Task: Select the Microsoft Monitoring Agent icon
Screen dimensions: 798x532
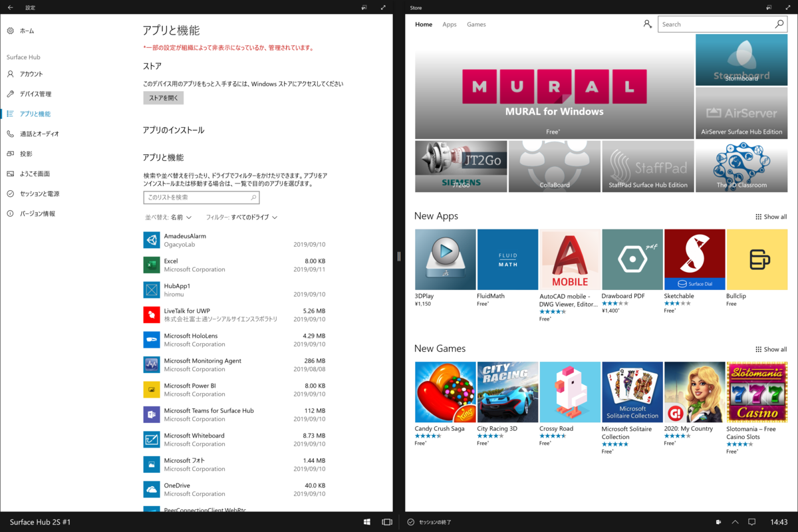Action: (152, 364)
